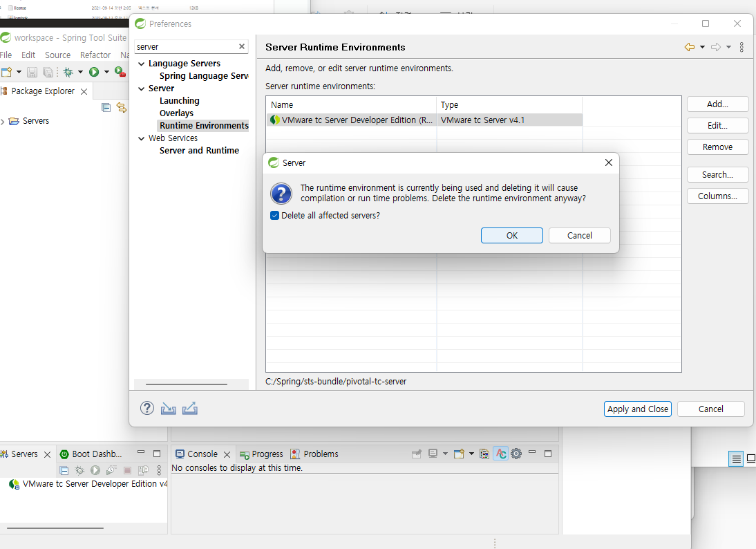Click the New wizard toolbar icon

coord(6,73)
